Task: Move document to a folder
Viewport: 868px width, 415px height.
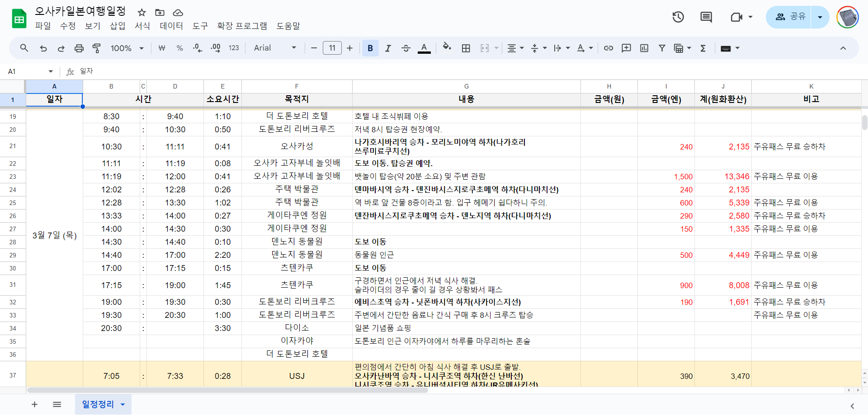Action: [160, 12]
